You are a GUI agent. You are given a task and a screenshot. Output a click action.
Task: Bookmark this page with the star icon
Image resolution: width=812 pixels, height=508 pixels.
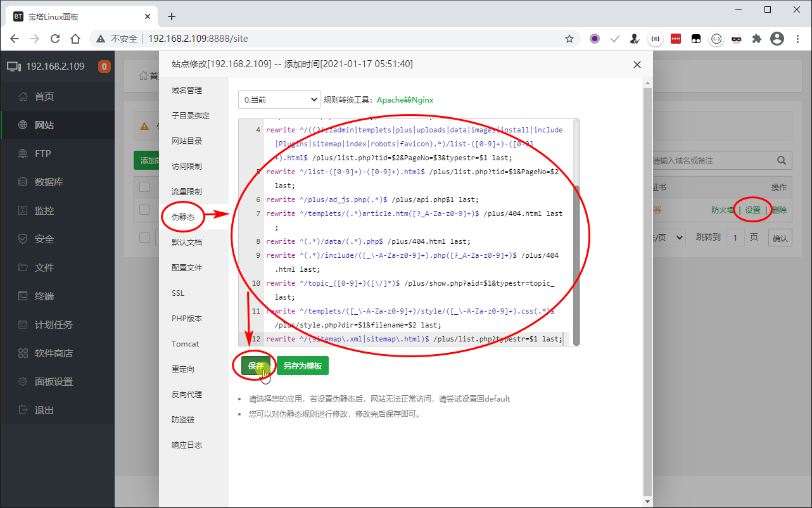(569, 39)
